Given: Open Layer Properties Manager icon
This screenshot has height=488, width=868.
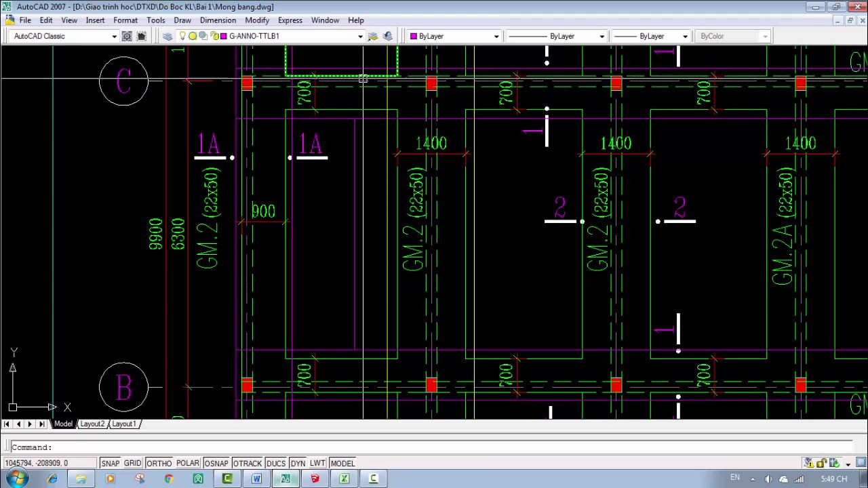Looking at the screenshot, I should tap(167, 36).
